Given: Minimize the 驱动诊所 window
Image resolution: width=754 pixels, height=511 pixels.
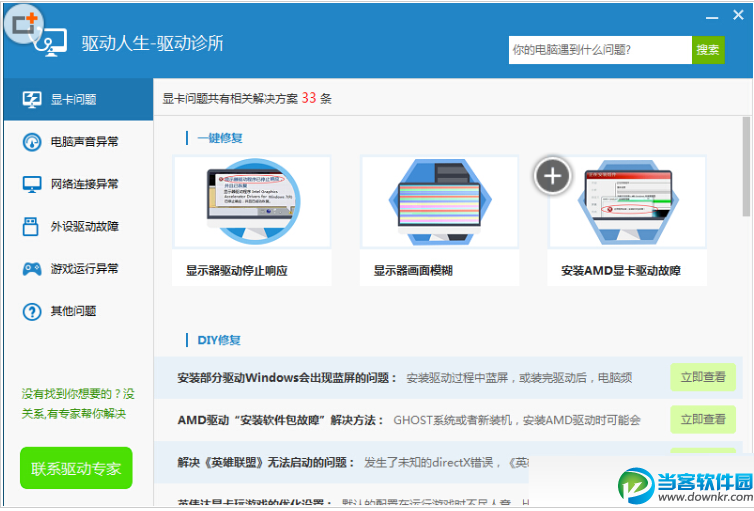Looking at the screenshot, I should coord(712,17).
